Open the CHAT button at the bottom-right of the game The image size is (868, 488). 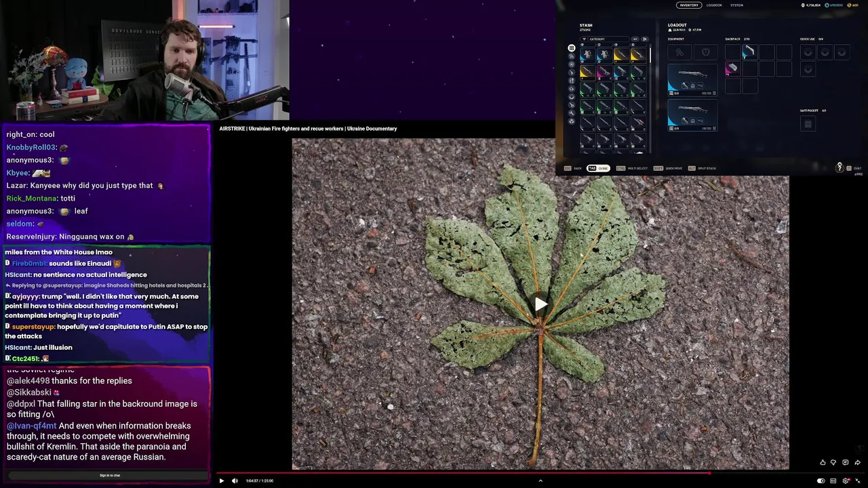tap(854, 168)
